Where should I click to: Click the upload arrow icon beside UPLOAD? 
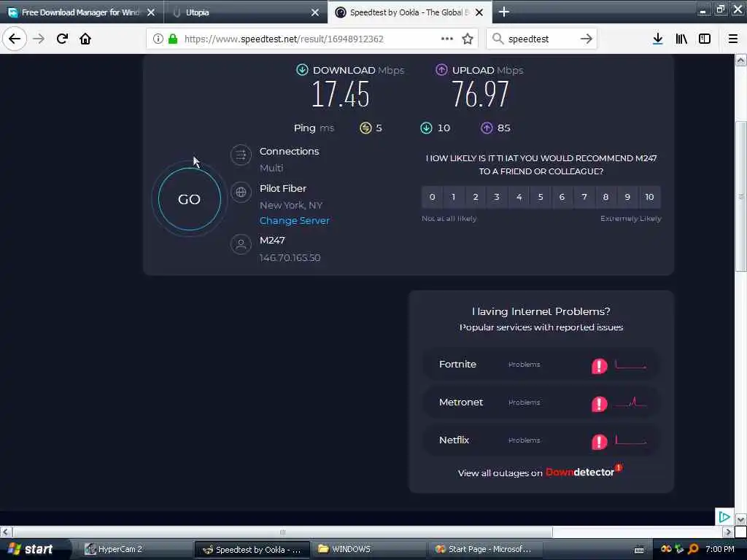point(441,69)
